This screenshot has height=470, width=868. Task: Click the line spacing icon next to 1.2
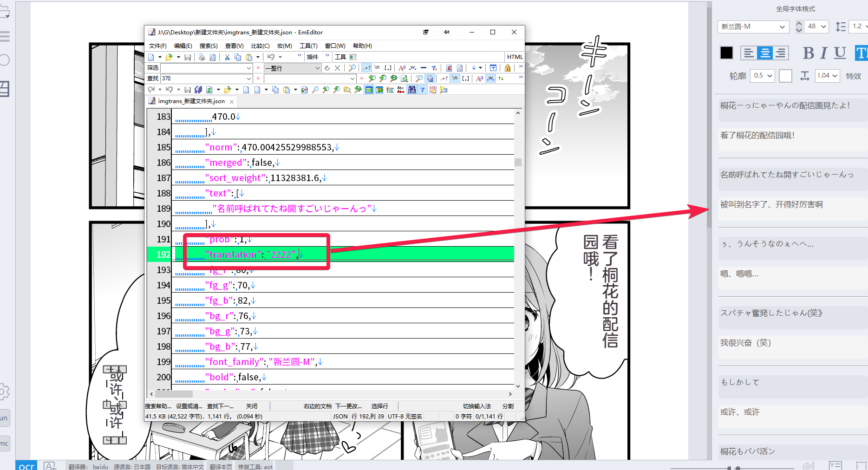coord(840,26)
